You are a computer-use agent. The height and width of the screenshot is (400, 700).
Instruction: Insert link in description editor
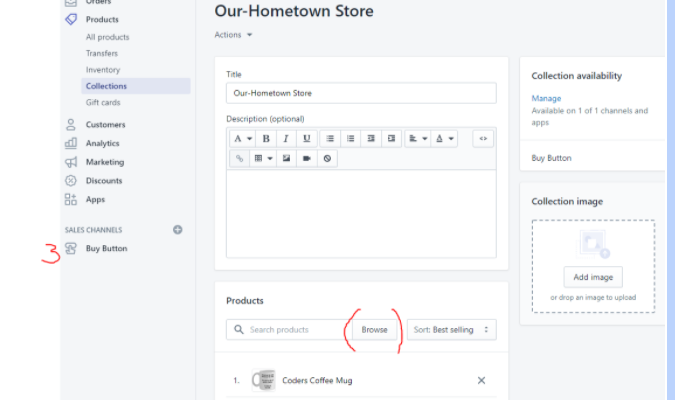[239, 158]
